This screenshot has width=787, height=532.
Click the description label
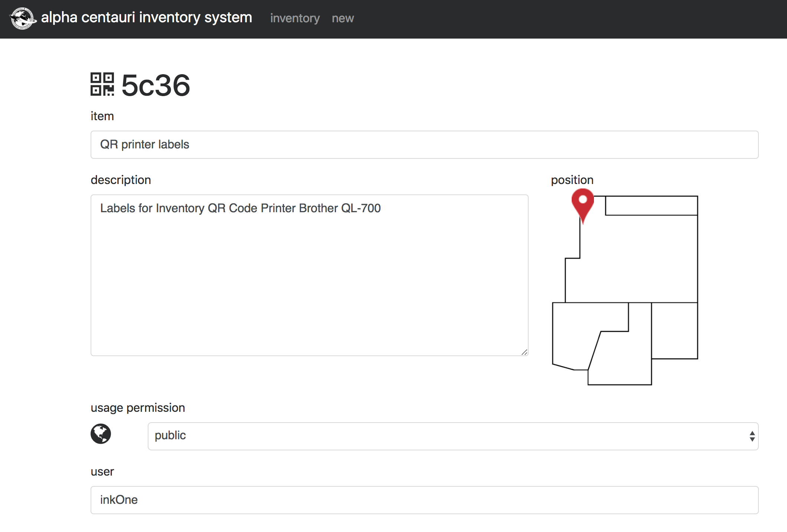[121, 180]
